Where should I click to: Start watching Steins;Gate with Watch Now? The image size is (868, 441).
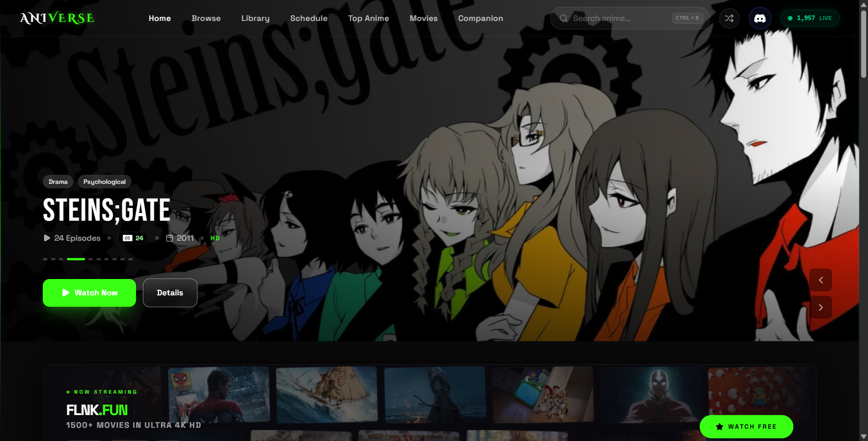point(89,293)
